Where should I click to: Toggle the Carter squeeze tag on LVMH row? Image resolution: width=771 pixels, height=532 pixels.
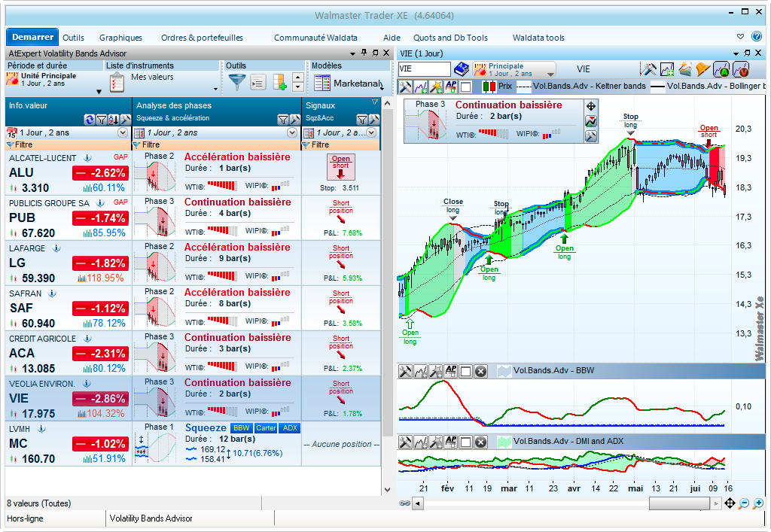tap(266, 428)
